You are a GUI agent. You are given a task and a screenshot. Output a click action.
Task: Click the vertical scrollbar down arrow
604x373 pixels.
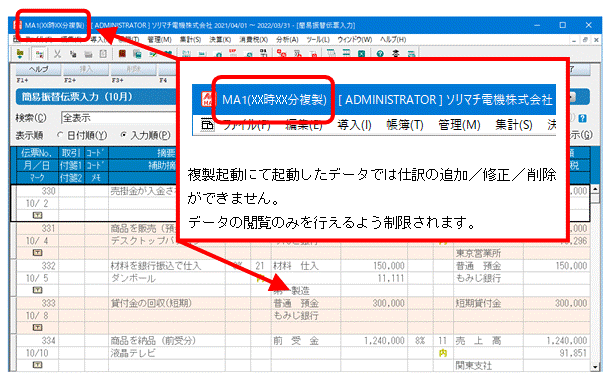pyautogui.click(x=596, y=366)
